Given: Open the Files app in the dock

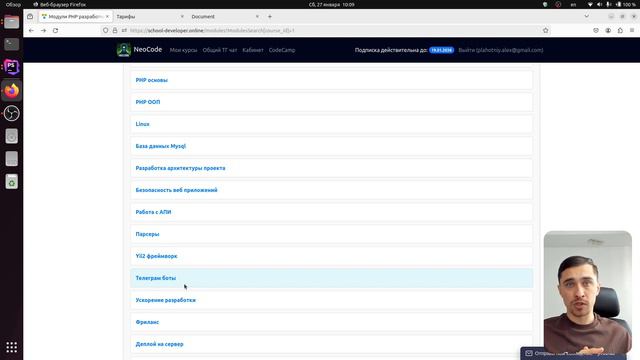Looking at the screenshot, I should (x=11, y=22).
